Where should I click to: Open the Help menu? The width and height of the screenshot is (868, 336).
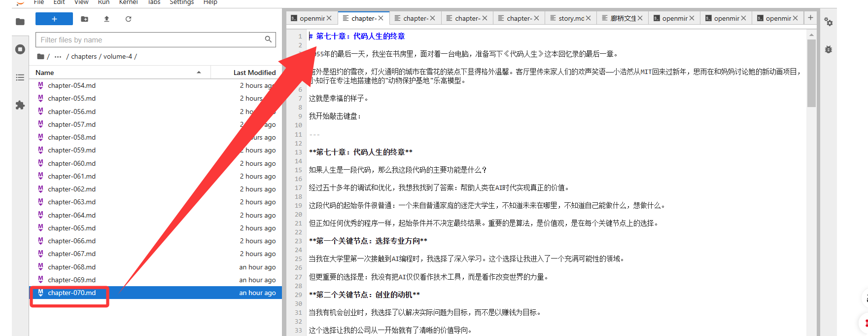(210, 2)
